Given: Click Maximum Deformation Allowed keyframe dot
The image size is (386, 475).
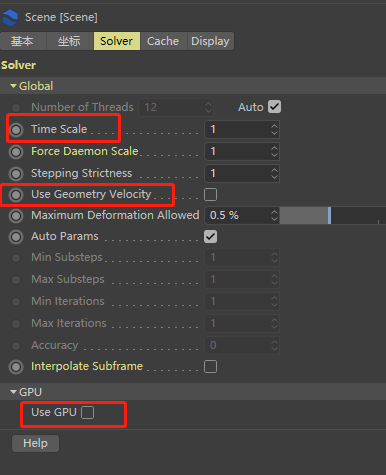Looking at the screenshot, I should [16, 216].
